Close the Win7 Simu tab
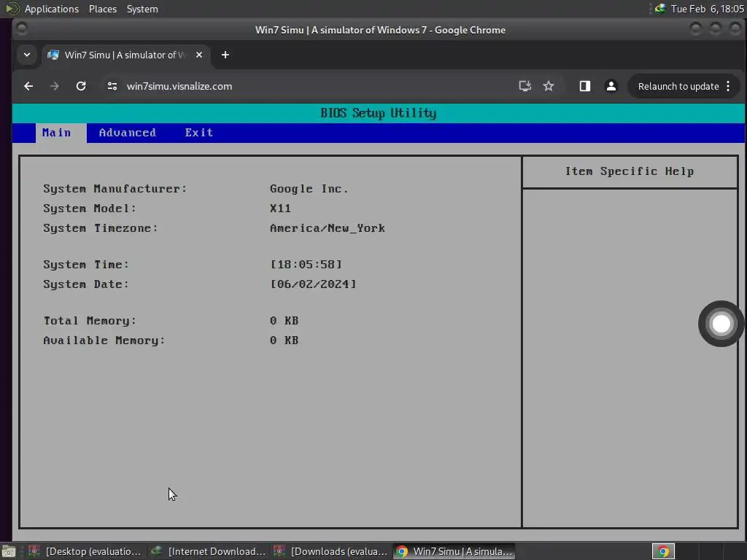The image size is (747, 560). 199,55
